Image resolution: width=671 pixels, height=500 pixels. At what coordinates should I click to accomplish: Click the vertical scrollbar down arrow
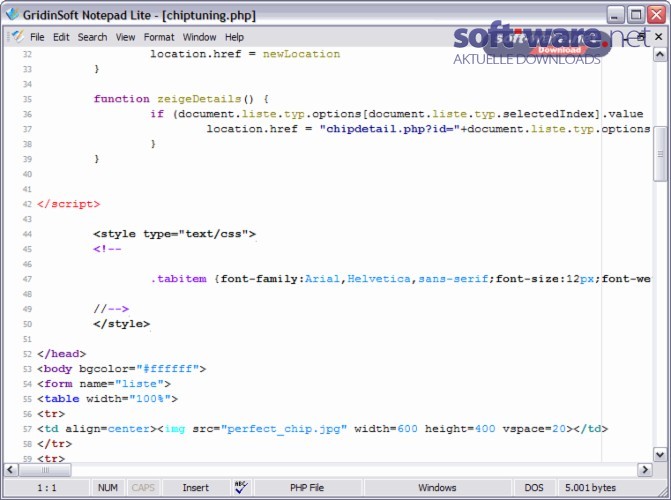[660, 454]
